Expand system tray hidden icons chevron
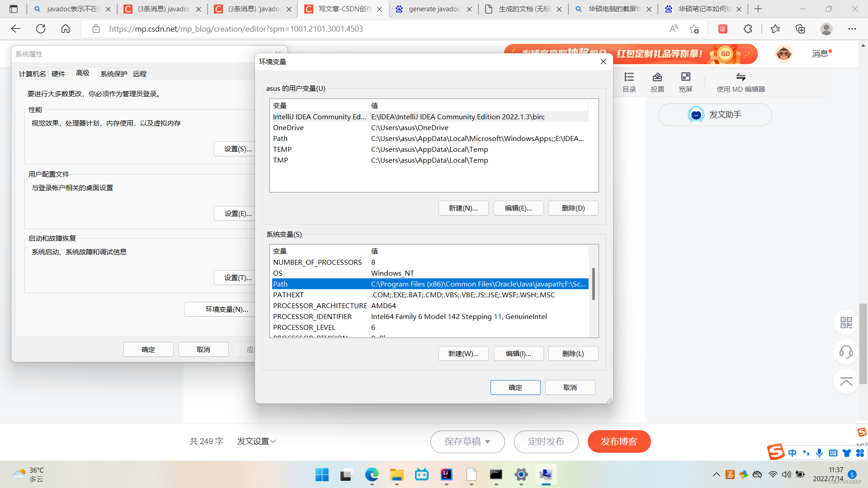The image size is (868, 488). pyautogui.click(x=716, y=474)
